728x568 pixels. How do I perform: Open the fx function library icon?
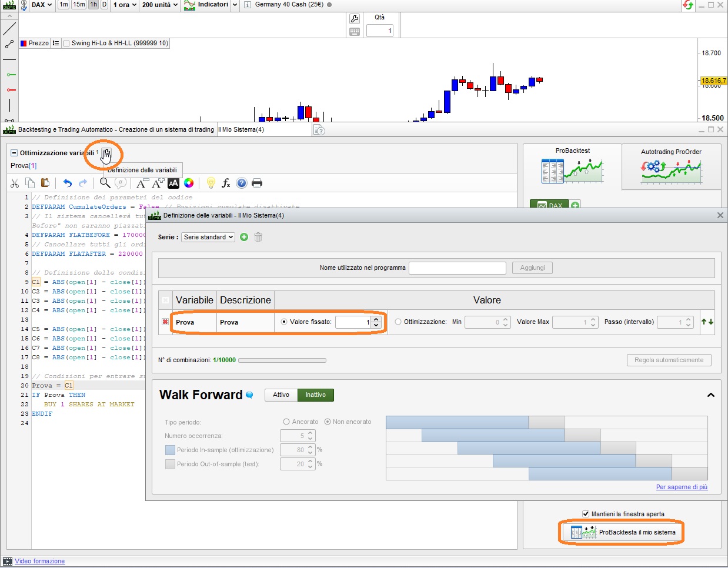226,183
